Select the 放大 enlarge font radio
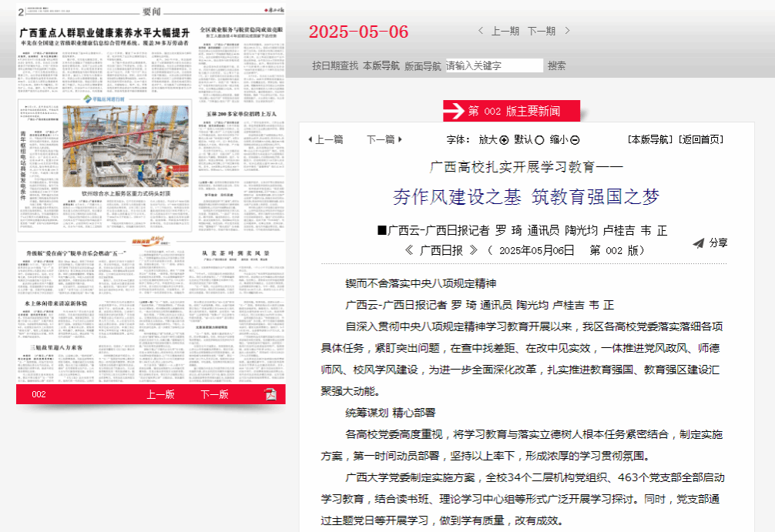 (505, 140)
